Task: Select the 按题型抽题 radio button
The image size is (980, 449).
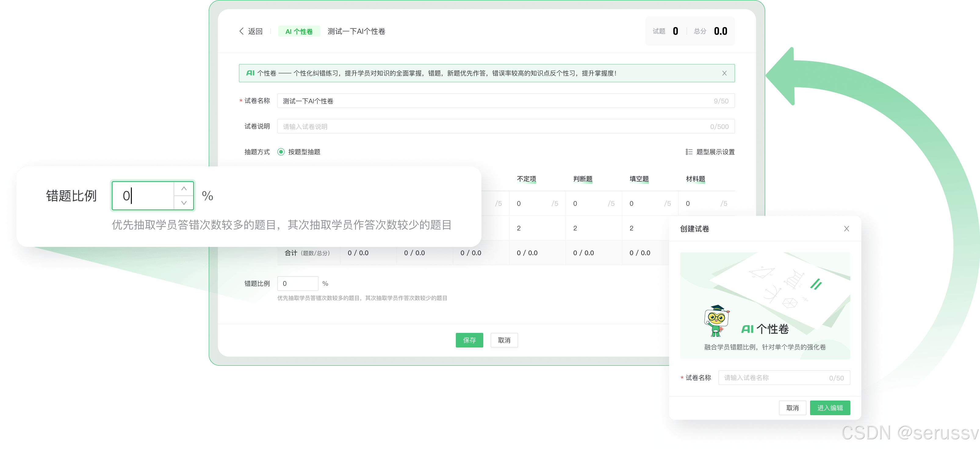Action: (x=281, y=152)
